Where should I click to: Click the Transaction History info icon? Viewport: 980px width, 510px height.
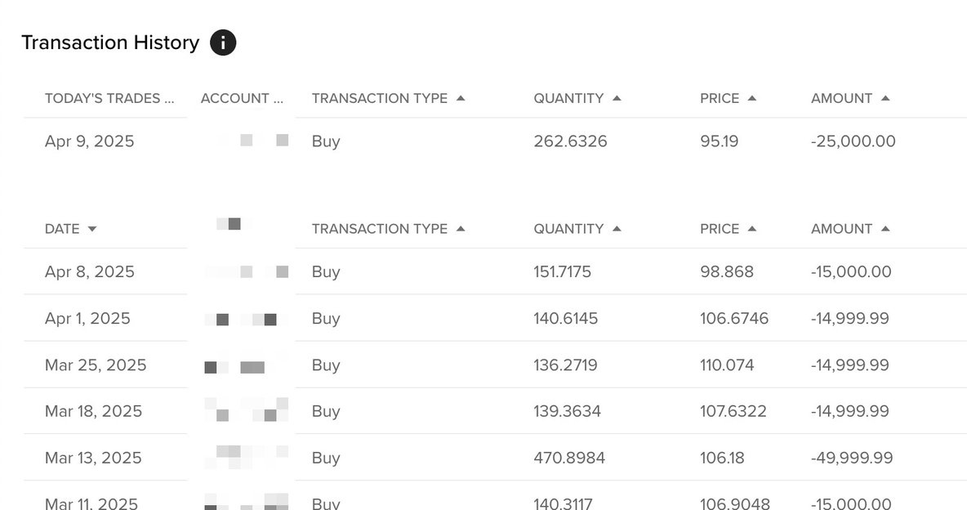[x=223, y=42]
